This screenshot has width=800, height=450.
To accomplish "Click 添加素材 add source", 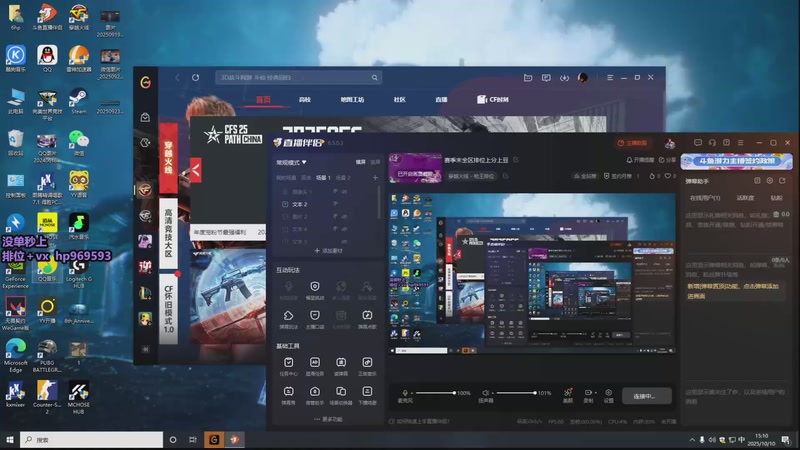I will tap(329, 251).
